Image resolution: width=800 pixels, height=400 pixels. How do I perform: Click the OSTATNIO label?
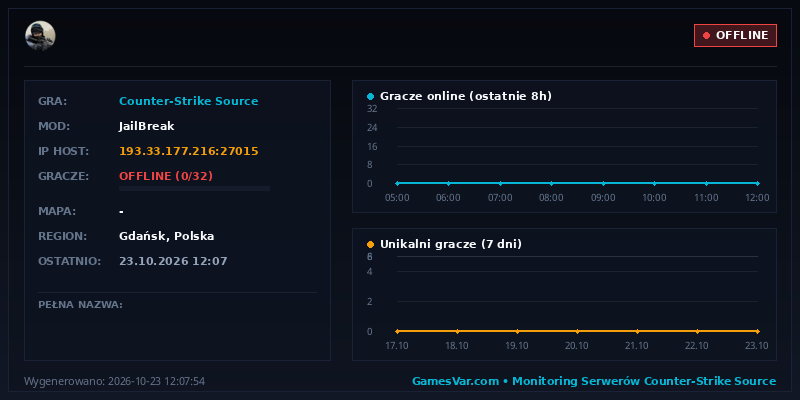click(69, 261)
